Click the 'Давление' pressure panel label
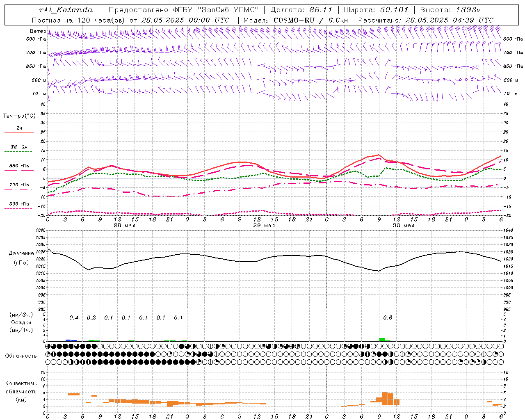This screenshot has width=525, height=420. pos(21,253)
